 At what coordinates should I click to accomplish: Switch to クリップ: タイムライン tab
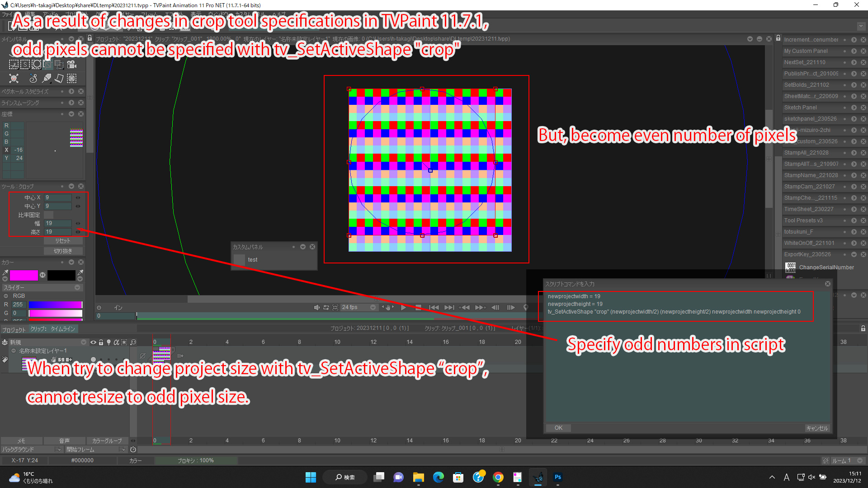tap(52, 329)
